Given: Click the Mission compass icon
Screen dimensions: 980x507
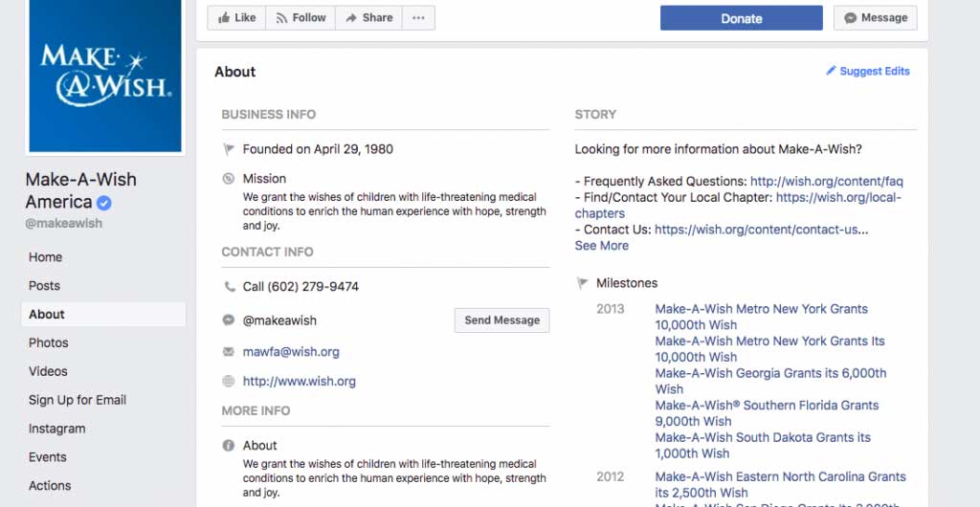Looking at the screenshot, I should [x=229, y=179].
